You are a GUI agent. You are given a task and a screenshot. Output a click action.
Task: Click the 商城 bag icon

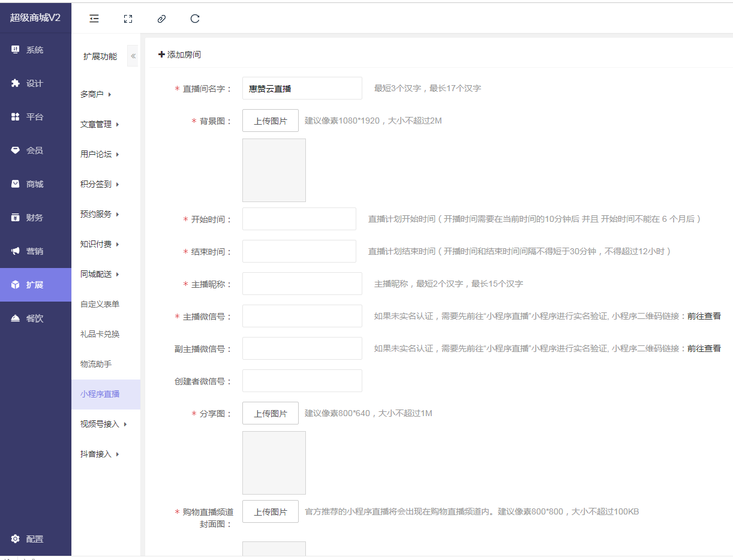16,184
